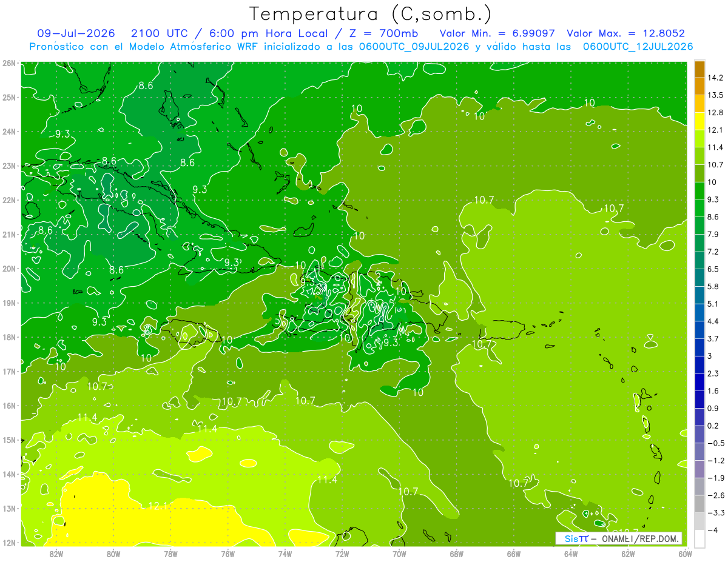This screenshot has width=728, height=562.
Task: Click the 17N latitude axis label
Action: click(8, 371)
